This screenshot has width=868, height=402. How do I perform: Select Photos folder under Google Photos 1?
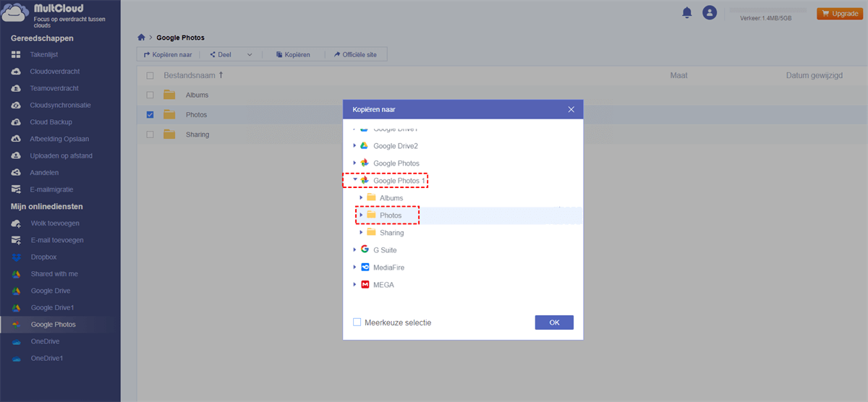click(x=391, y=215)
